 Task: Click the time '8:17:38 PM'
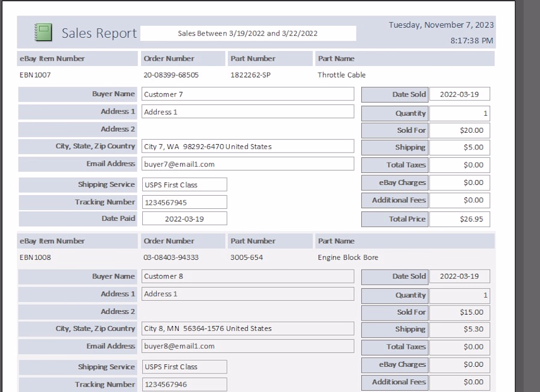472,40
